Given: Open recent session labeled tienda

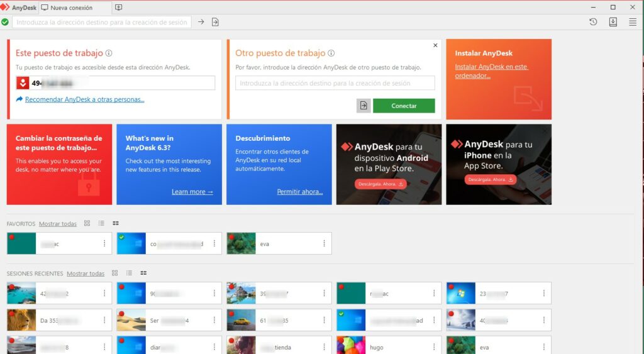Looking at the screenshot, I should pyautogui.click(x=279, y=345).
